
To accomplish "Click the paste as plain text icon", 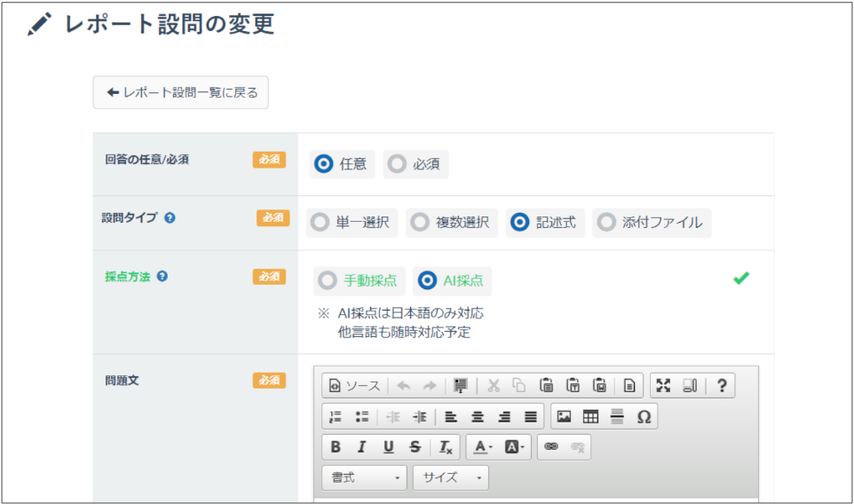I will pyautogui.click(x=573, y=386).
